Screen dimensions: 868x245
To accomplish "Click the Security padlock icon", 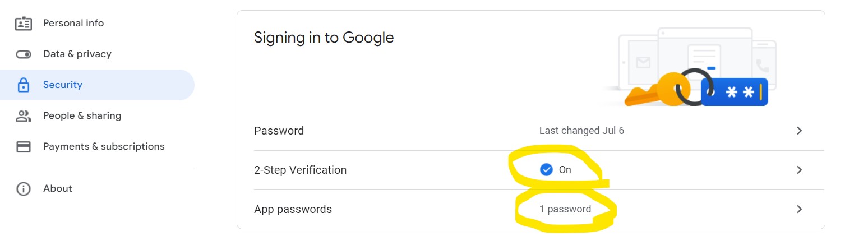I will 24,85.
